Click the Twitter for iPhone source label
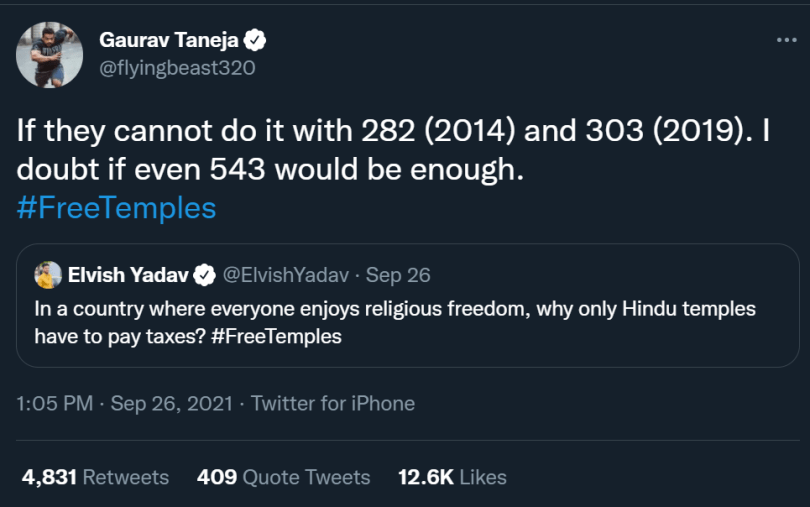Screen dimensions: 810x507 click(x=333, y=403)
